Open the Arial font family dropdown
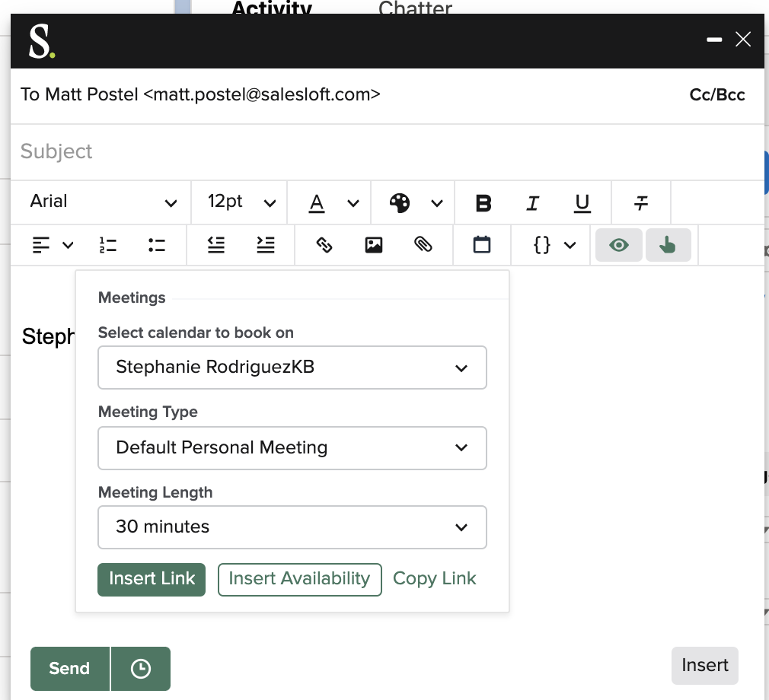Image resolution: width=769 pixels, height=700 pixels. [x=102, y=202]
